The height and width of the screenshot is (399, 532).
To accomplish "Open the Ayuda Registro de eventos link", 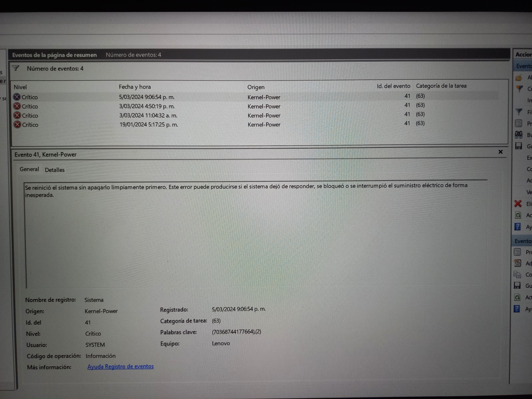I will click(x=120, y=366).
